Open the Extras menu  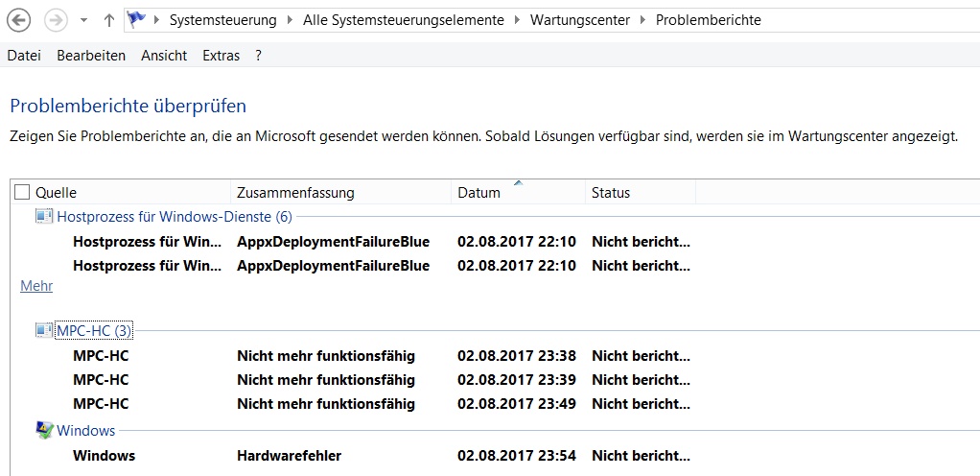pyautogui.click(x=222, y=56)
